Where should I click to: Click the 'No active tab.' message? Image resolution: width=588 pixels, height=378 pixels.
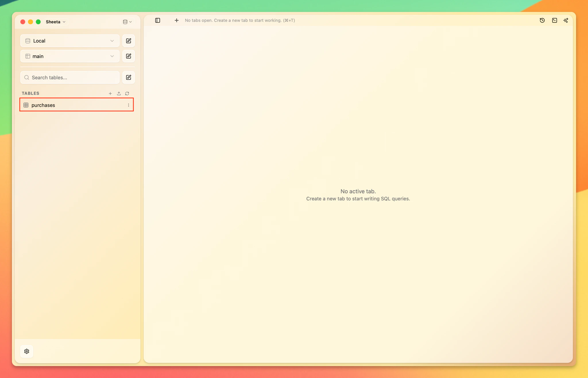point(358,191)
